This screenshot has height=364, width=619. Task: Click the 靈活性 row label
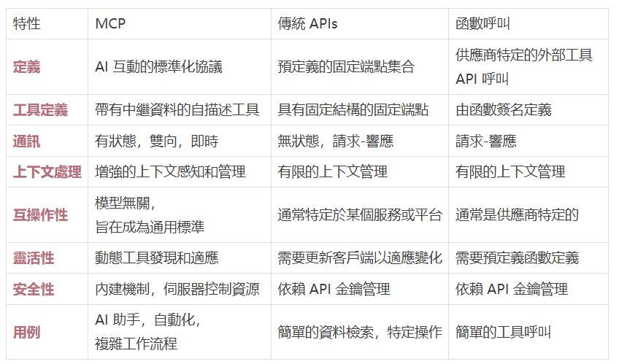click(34, 258)
